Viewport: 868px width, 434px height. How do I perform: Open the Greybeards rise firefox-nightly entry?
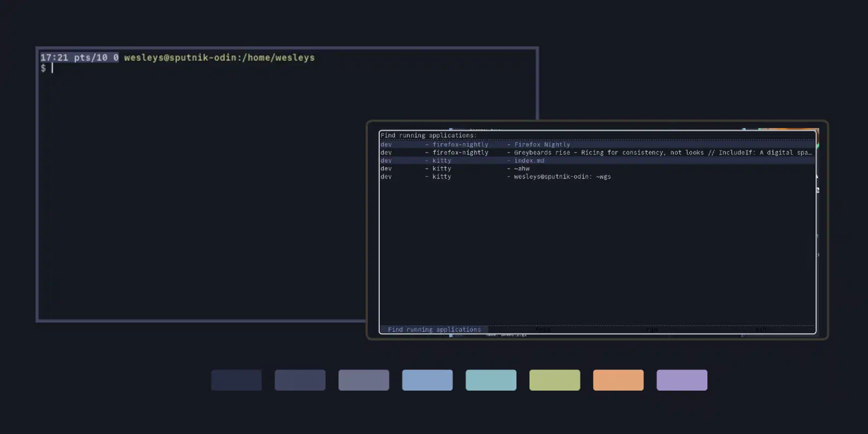(x=597, y=152)
